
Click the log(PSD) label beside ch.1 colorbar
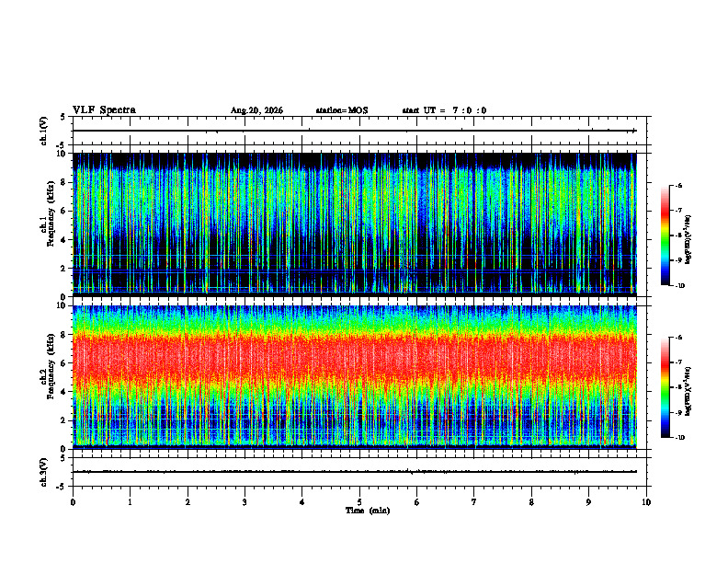(x=688, y=239)
